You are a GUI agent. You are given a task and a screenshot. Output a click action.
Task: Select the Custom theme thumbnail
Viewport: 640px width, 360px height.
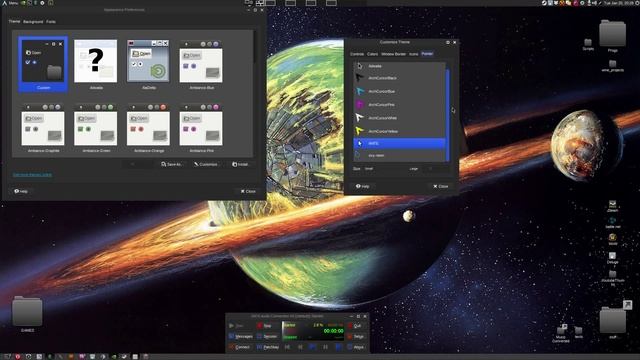point(43,64)
